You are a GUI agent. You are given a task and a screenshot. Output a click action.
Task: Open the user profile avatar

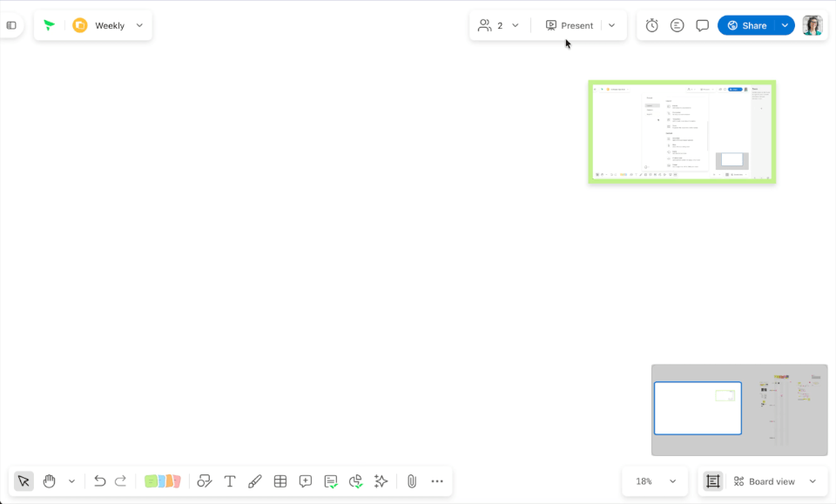pos(812,25)
